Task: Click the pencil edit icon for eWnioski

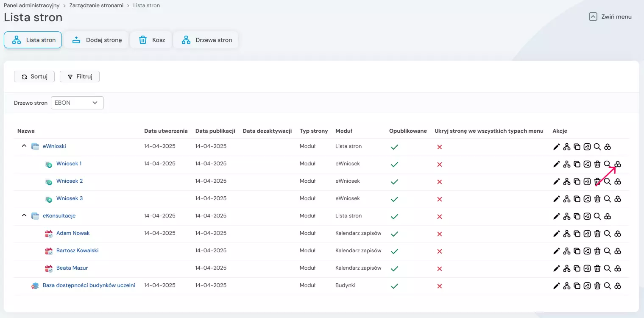Action: (x=557, y=147)
